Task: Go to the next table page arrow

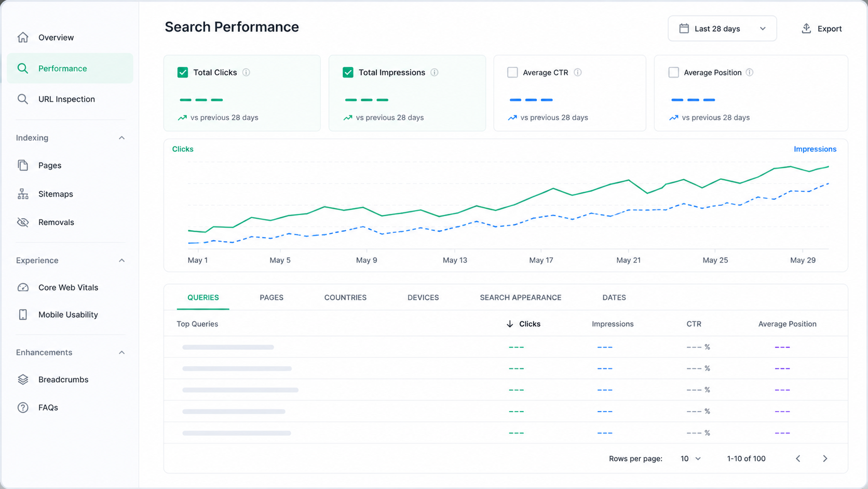Action: tap(825, 458)
